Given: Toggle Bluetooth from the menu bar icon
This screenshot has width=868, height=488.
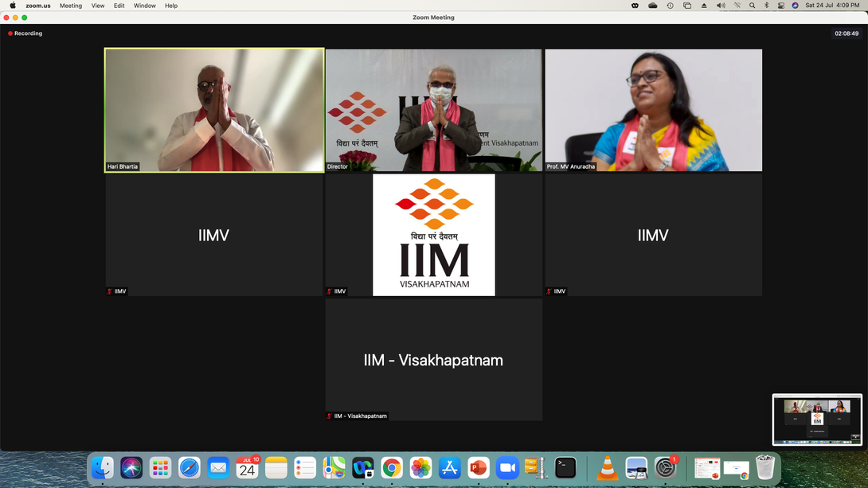Looking at the screenshot, I should [766, 6].
